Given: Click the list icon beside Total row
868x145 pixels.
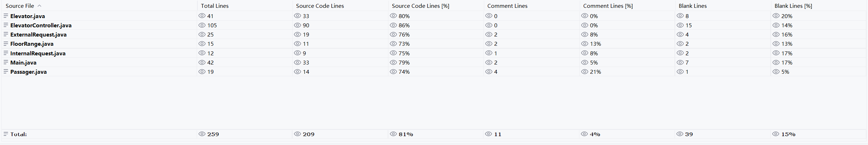Looking at the screenshot, I should [6, 134].
